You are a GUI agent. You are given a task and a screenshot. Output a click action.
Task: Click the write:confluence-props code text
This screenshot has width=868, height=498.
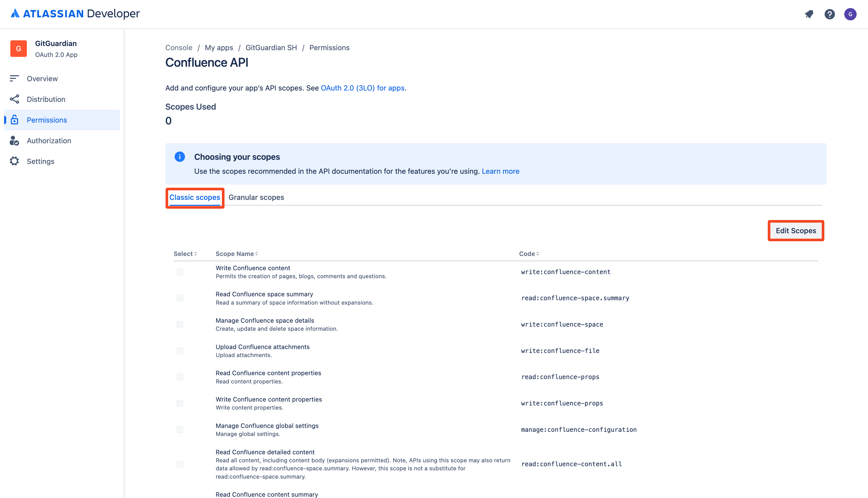pyautogui.click(x=562, y=403)
